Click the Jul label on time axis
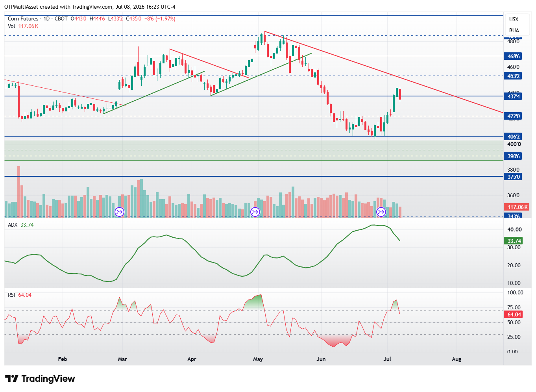The width and height of the screenshot is (536, 392). click(387, 359)
